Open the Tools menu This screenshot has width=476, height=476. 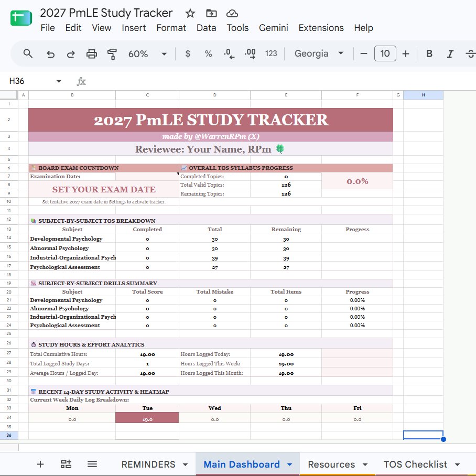point(237,28)
